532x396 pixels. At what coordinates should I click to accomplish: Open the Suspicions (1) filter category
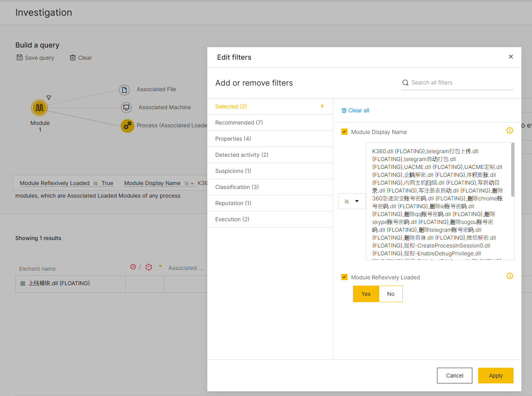click(x=270, y=171)
